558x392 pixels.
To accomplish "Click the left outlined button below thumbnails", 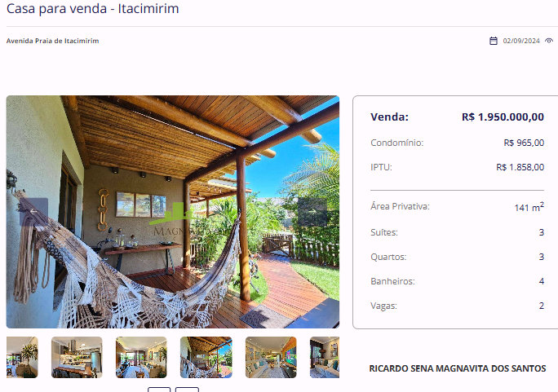I will [x=159, y=390].
